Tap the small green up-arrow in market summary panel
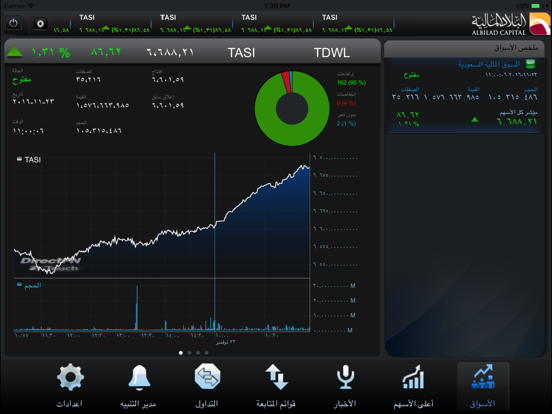 pyautogui.click(x=475, y=120)
